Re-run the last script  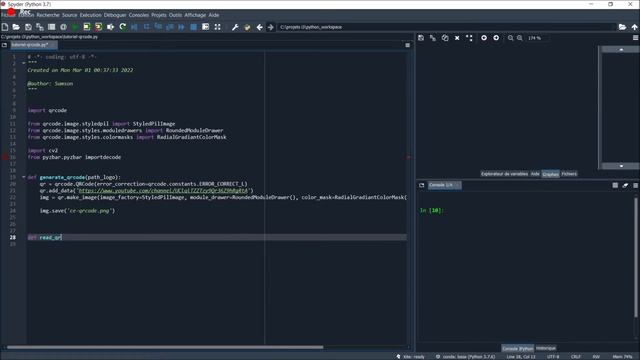[122, 27]
